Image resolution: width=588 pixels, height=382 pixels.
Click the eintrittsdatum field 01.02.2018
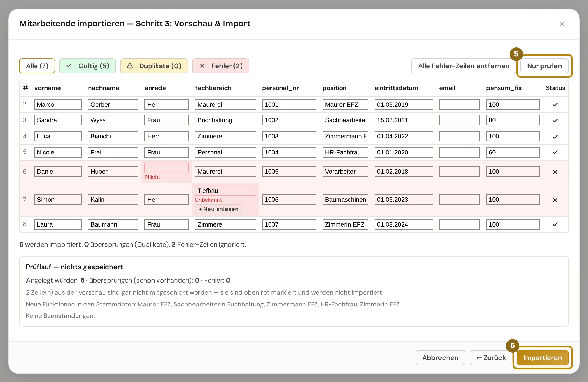pyautogui.click(x=404, y=172)
